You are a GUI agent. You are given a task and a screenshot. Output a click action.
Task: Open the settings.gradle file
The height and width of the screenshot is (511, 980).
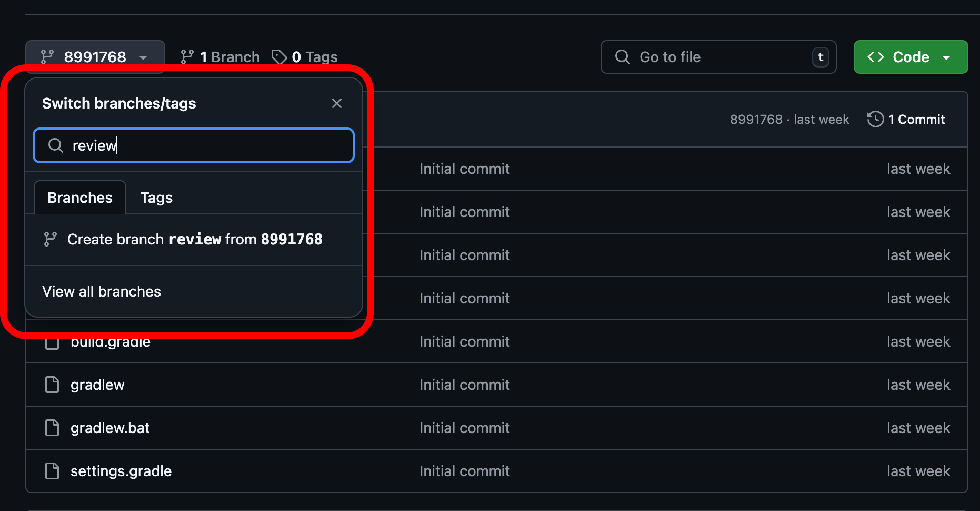click(x=121, y=471)
